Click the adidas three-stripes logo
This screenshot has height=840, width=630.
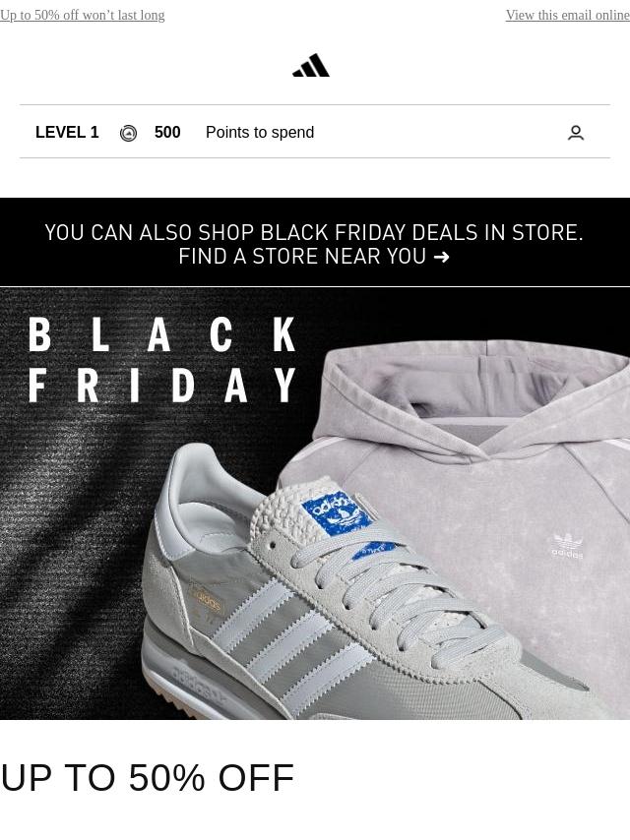pyautogui.click(x=311, y=65)
